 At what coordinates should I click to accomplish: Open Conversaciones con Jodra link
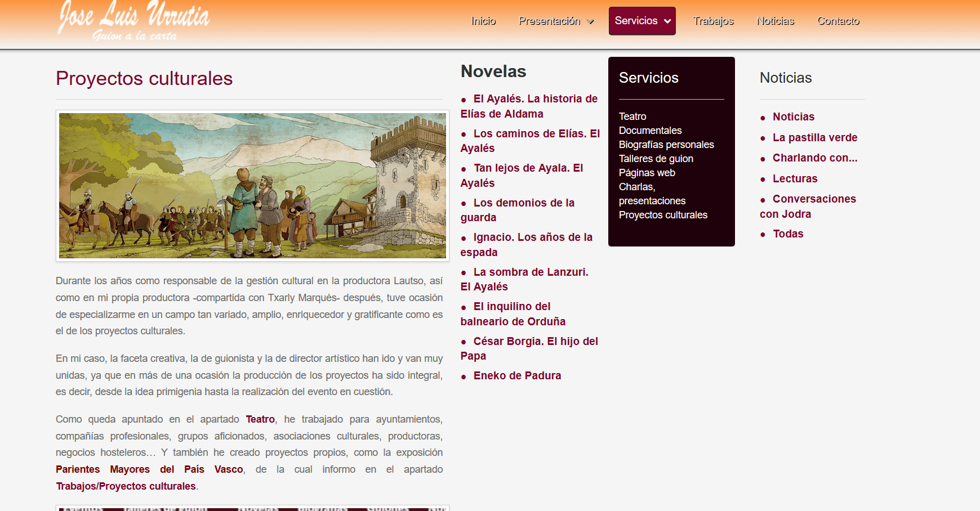[x=808, y=206]
